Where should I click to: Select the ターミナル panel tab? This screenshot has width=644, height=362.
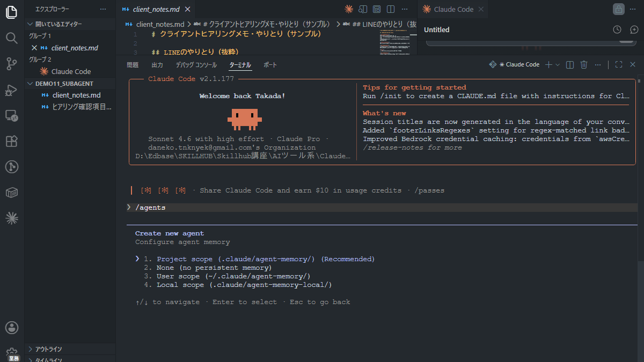pos(240,65)
